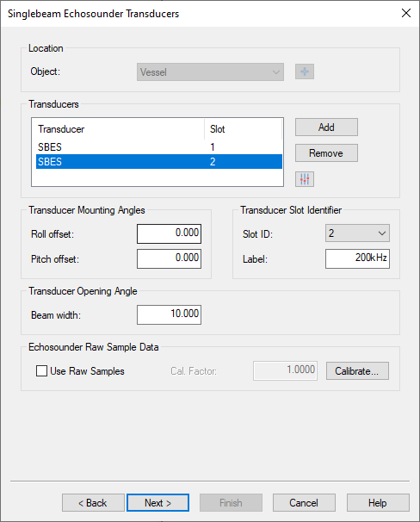Click the Beam width input field
Viewport: 420px width, 522px height.
[169, 314]
